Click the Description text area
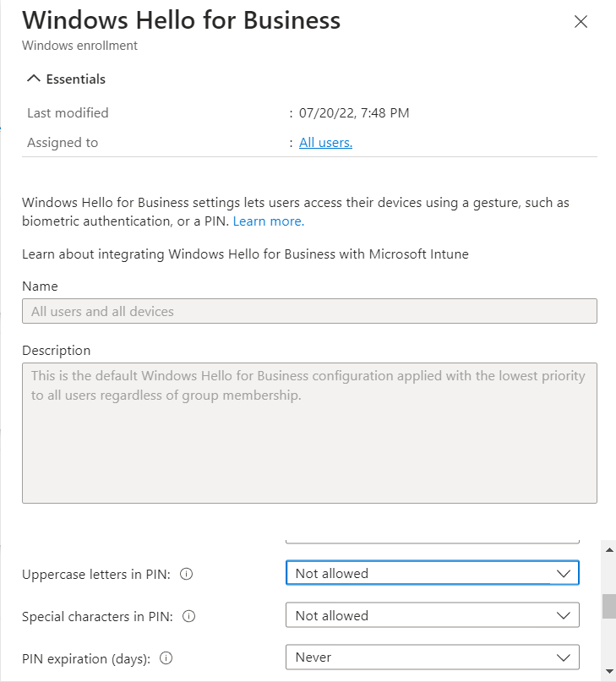 point(309,434)
